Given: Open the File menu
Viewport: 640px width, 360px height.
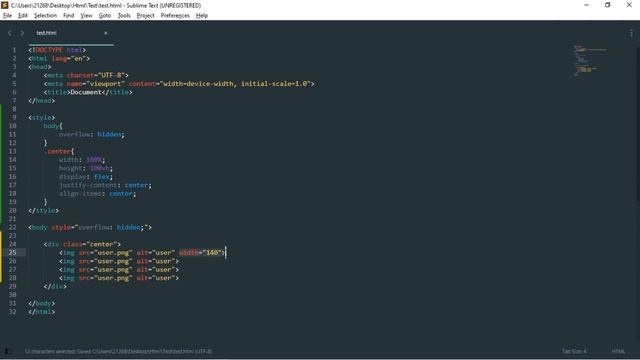Looking at the screenshot, I should pyautogui.click(x=7, y=16).
